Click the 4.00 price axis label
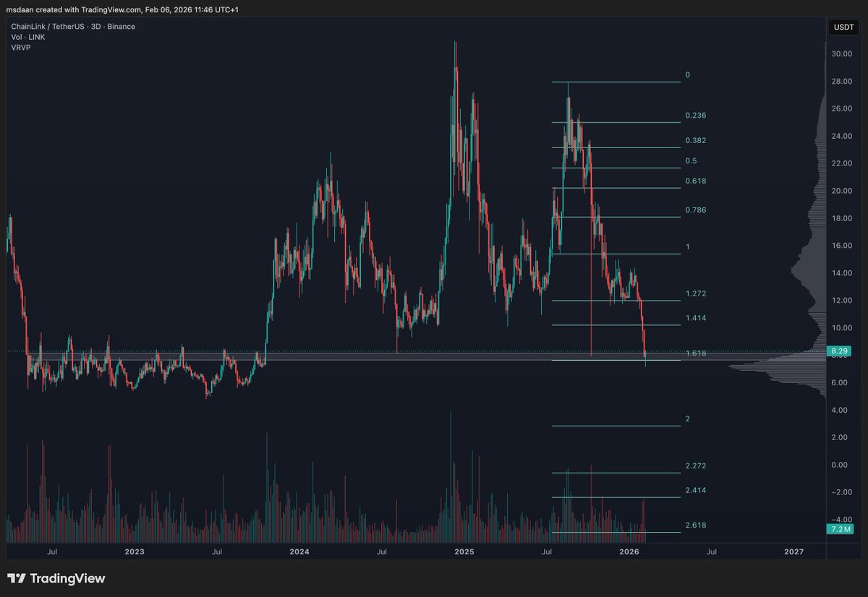The height and width of the screenshot is (597, 868). click(840, 410)
